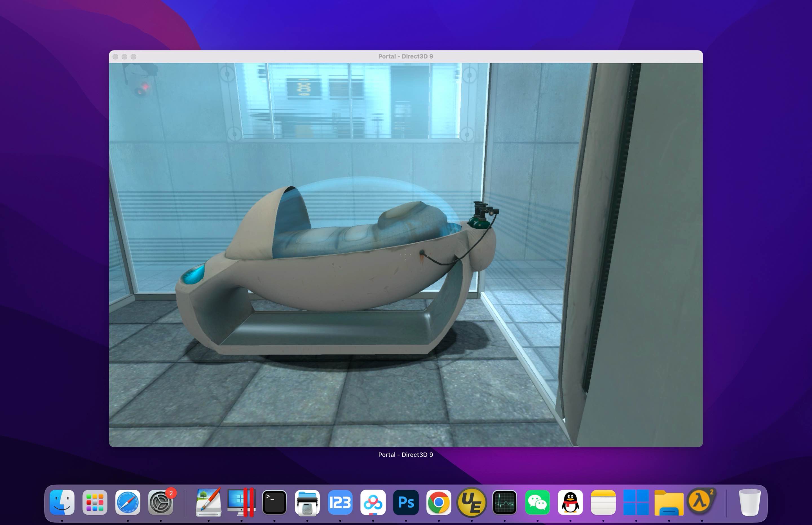This screenshot has height=525, width=812.
Task: Click the Portal - Direct3D 9 title bar
Action: click(406, 57)
